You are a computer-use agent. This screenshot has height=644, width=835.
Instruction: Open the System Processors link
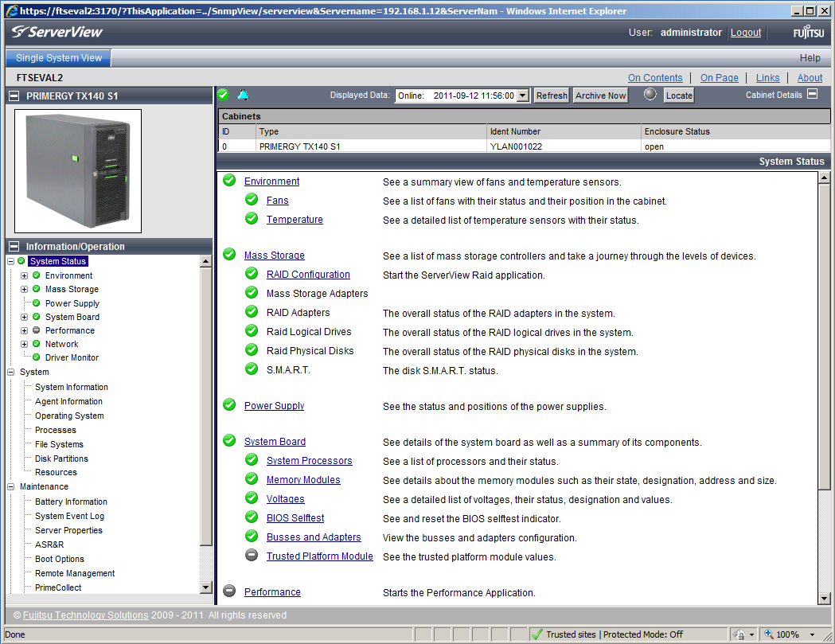click(309, 460)
